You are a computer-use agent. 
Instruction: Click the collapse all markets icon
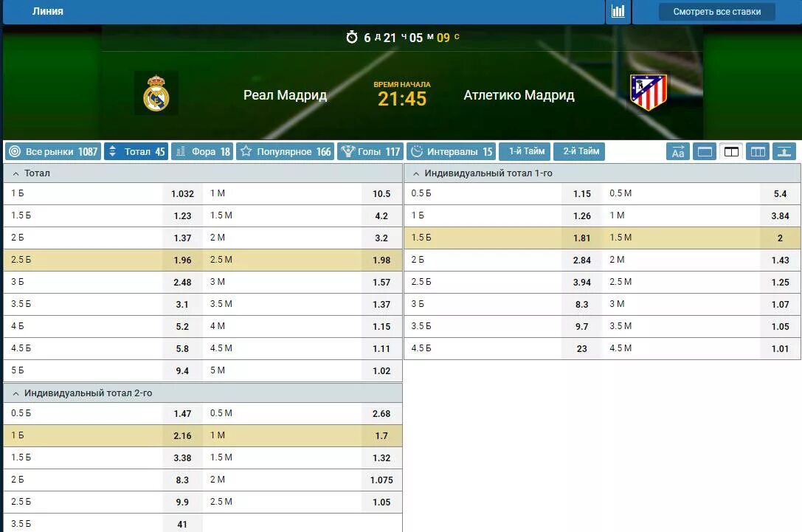784,152
